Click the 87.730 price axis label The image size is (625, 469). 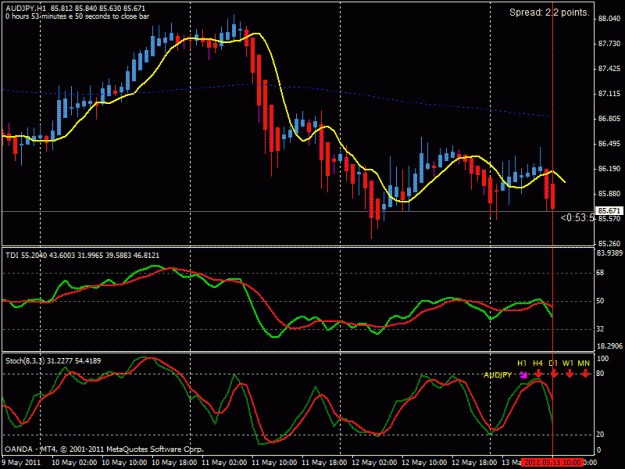(609, 44)
